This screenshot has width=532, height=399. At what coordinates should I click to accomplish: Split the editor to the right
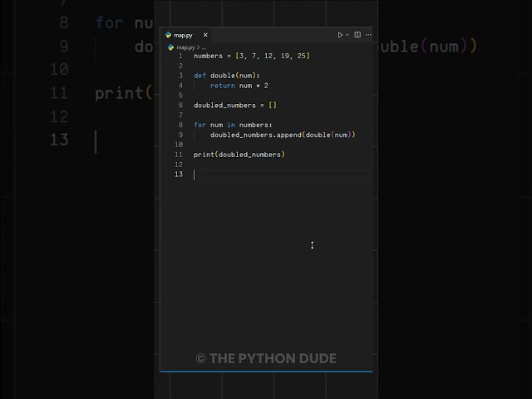(x=357, y=35)
